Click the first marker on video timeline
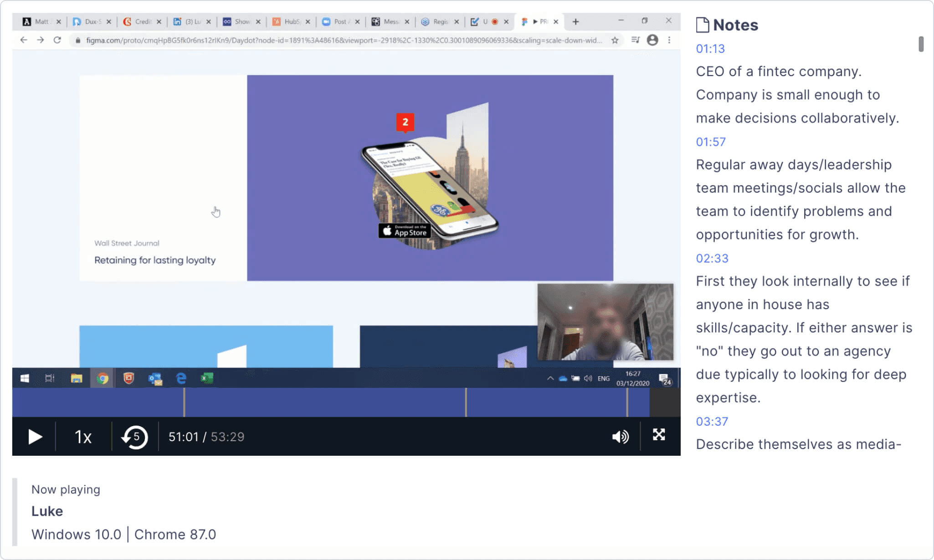The height and width of the screenshot is (560, 934). coord(184,402)
